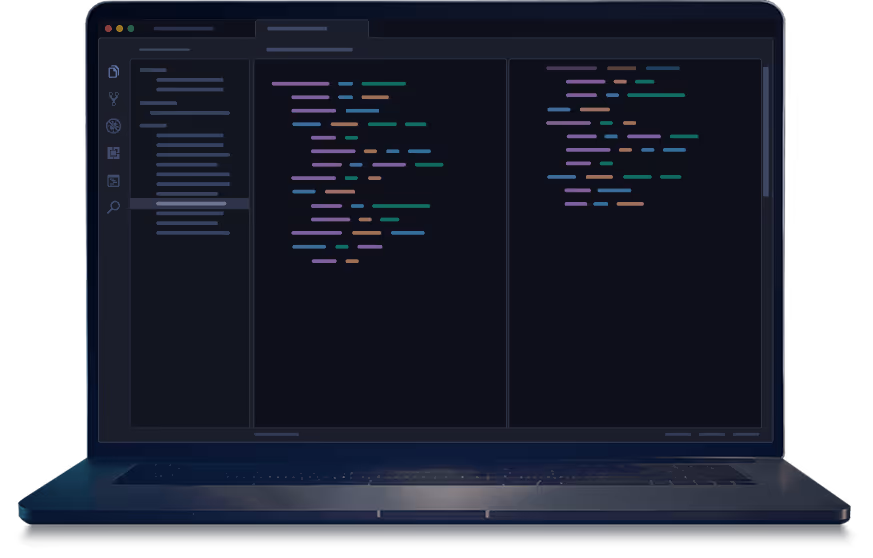
Task: Click the green maximize window dot
Action: click(130, 29)
